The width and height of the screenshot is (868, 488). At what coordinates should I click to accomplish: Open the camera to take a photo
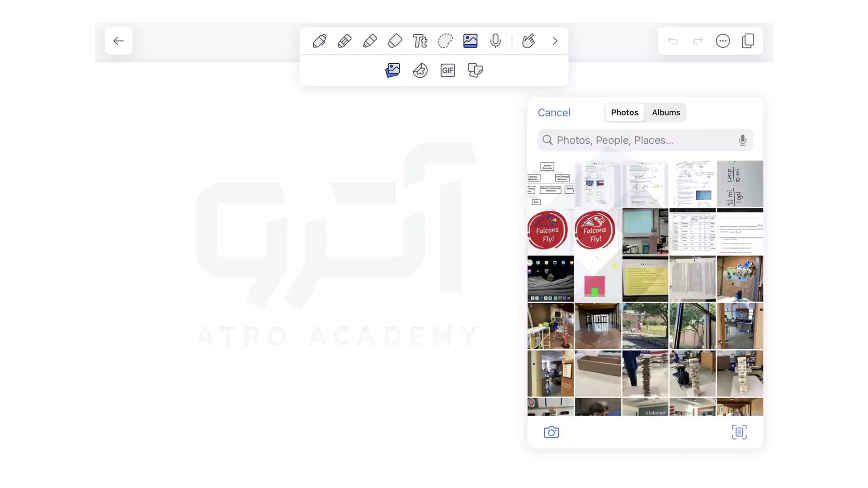(x=551, y=432)
